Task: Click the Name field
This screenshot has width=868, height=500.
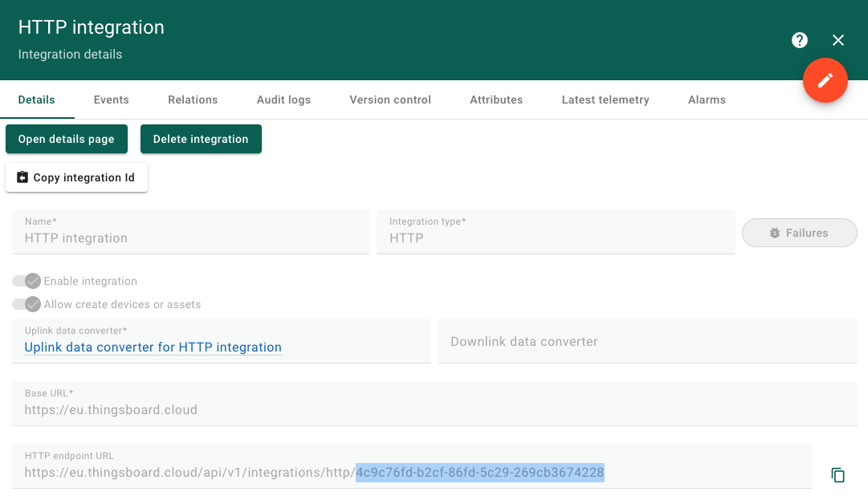Action: coord(191,232)
